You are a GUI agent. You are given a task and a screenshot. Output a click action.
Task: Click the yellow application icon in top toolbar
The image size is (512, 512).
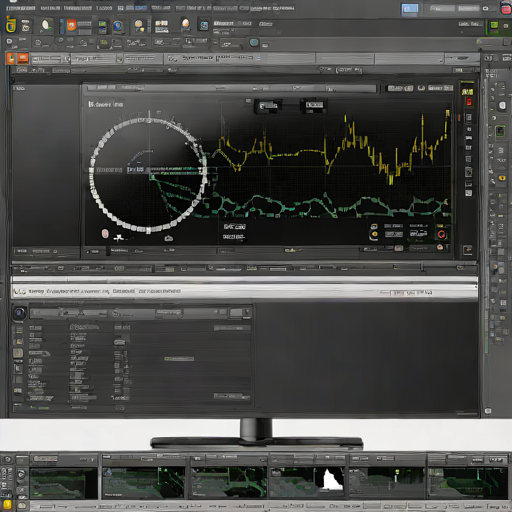coord(11,25)
